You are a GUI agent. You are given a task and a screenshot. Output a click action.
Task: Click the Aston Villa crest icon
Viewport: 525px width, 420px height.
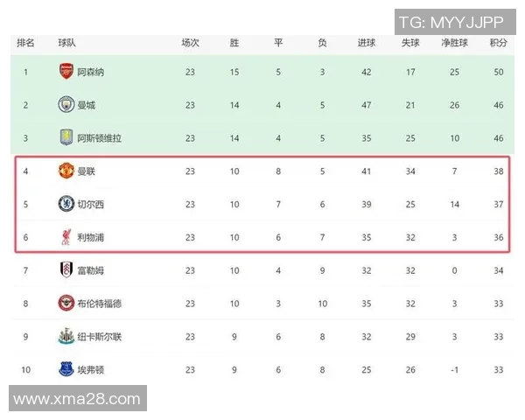point(66,137)
